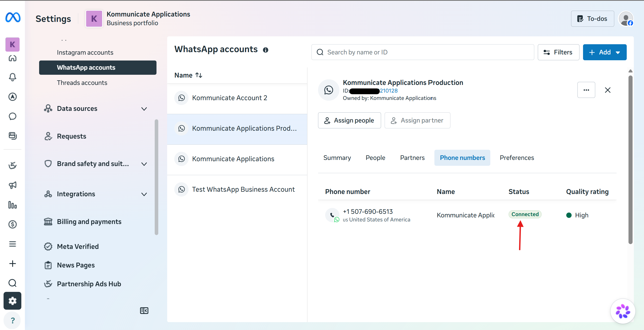Select the Phone numbers tab

462,158
